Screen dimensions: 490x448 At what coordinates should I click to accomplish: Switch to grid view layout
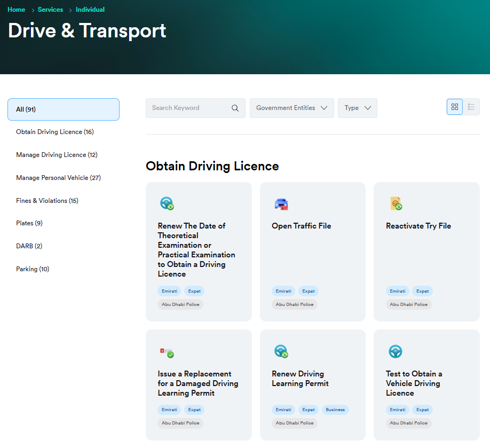455,107
